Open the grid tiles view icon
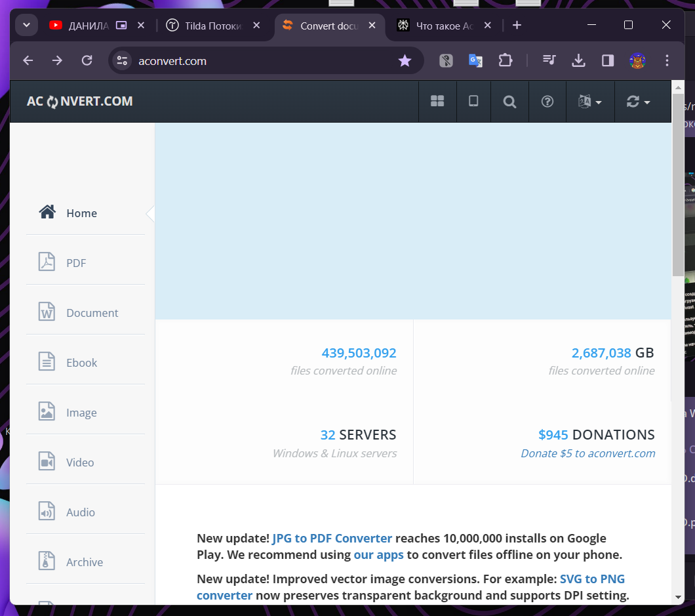This screenshot has height=616, width=695. pos(437,102)
